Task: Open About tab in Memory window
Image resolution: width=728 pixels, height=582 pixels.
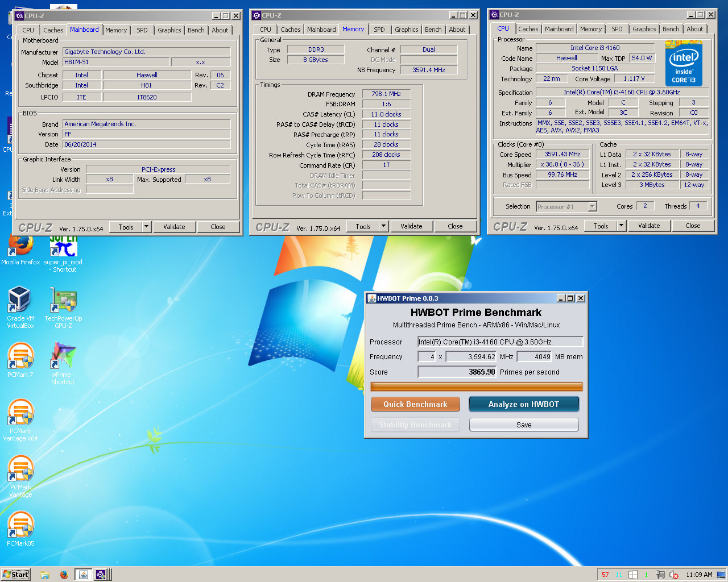Action: pos(457,30)
